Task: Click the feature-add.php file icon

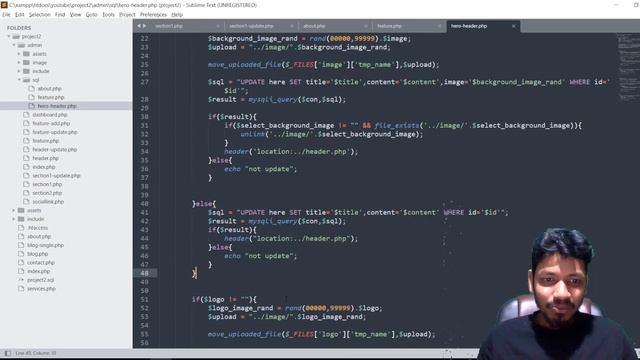Action: pyautogui.click(x=26, y=123)
